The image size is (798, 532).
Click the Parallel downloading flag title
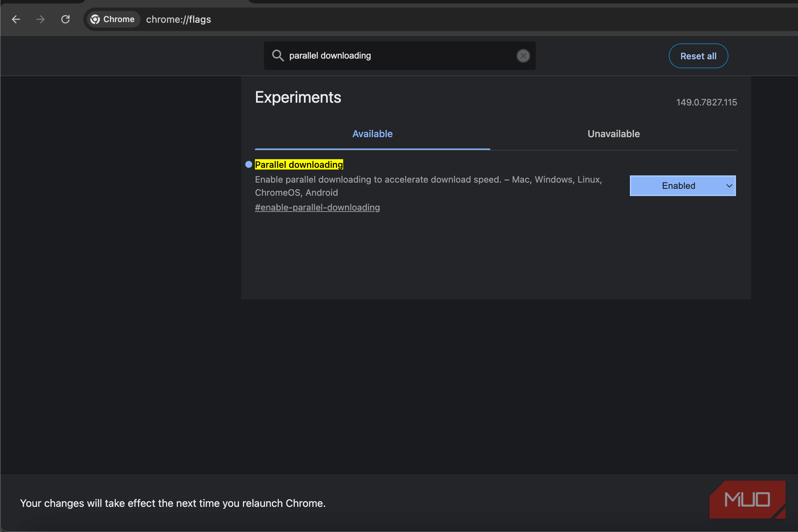299,165
